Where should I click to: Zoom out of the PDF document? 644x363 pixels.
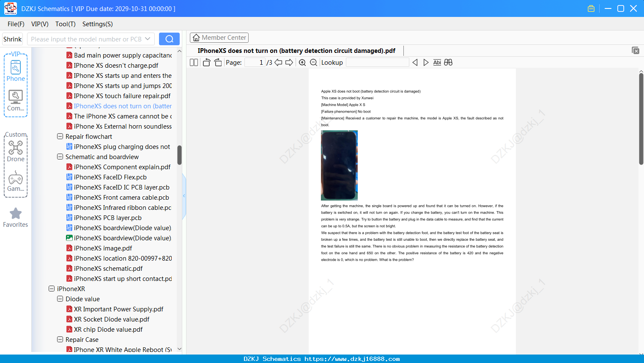tap(313, 63)
